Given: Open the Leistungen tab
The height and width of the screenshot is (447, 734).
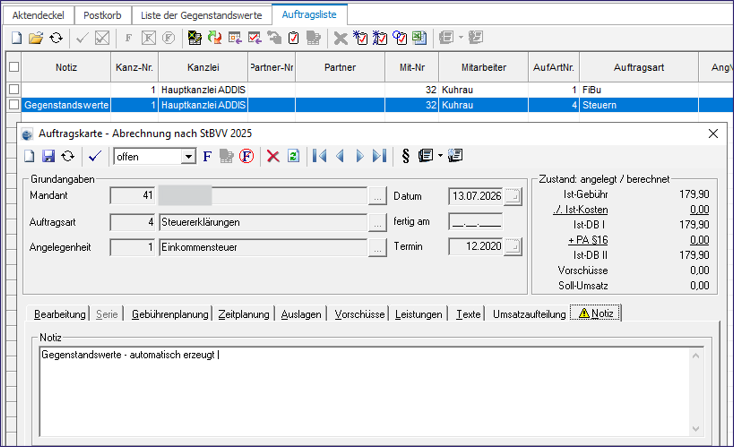Looking at the screenshot, I should coord(418,314).
